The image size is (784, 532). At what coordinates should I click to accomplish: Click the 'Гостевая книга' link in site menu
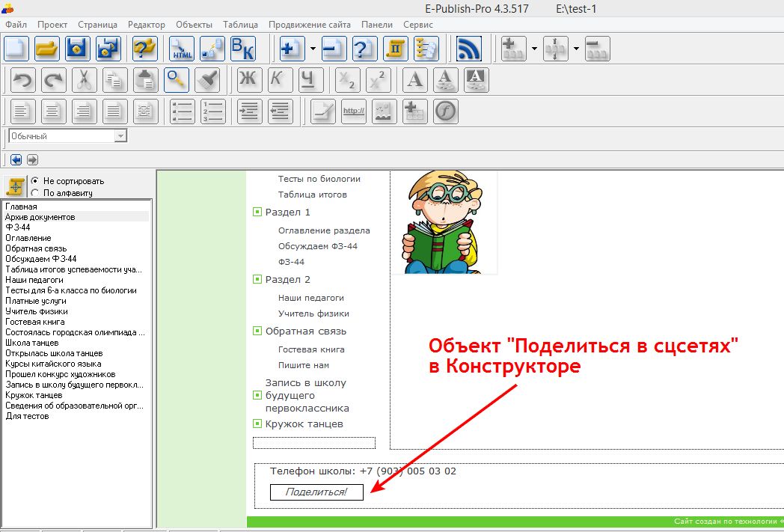tap(311, 349)
